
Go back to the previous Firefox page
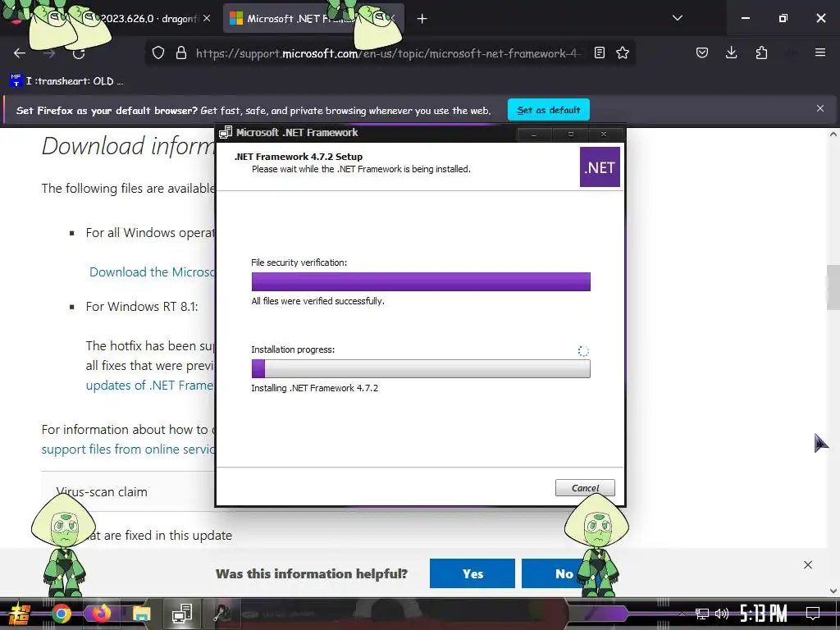[20, 53]
